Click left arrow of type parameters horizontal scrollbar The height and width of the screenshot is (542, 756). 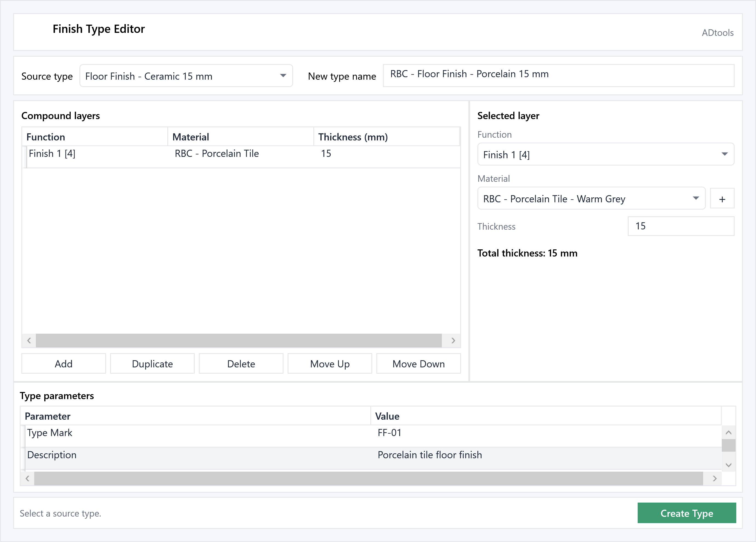(27, 478)
